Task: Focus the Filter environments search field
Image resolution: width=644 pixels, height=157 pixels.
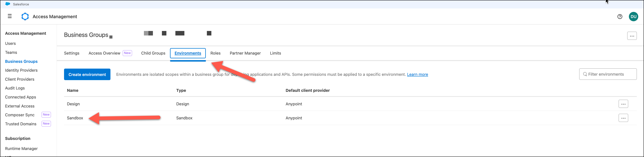Action: 608,74
